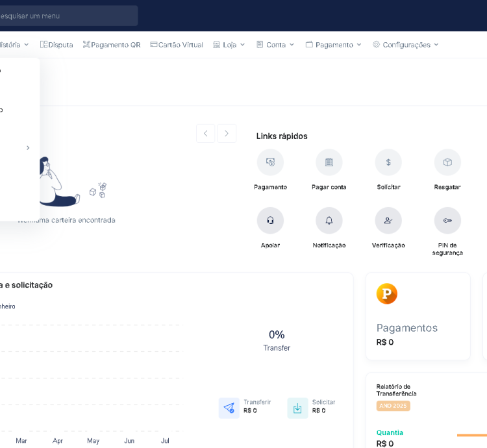Click the Solicitar download icon near chart

(297, 408)
